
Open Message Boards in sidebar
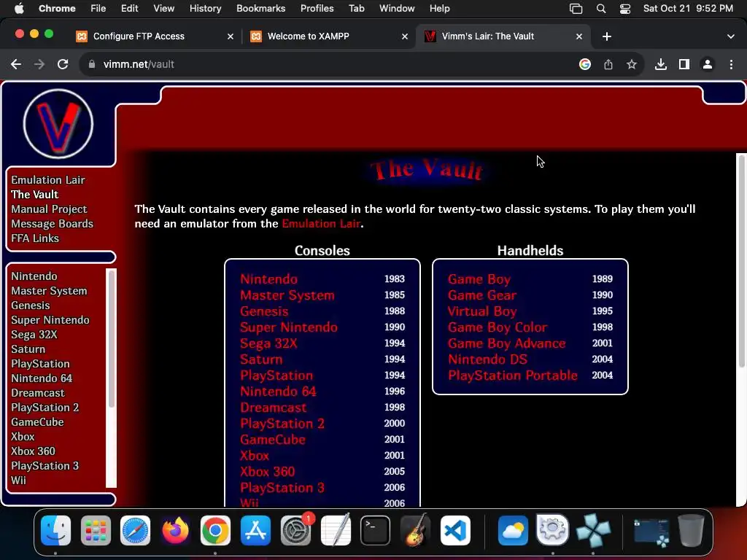pyautogui.click(x=52, y=224)
